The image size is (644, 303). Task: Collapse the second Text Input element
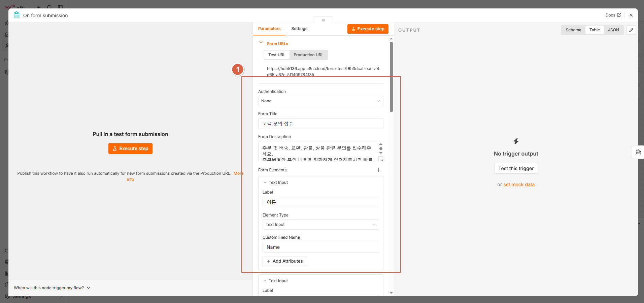(x=265, y=281)
